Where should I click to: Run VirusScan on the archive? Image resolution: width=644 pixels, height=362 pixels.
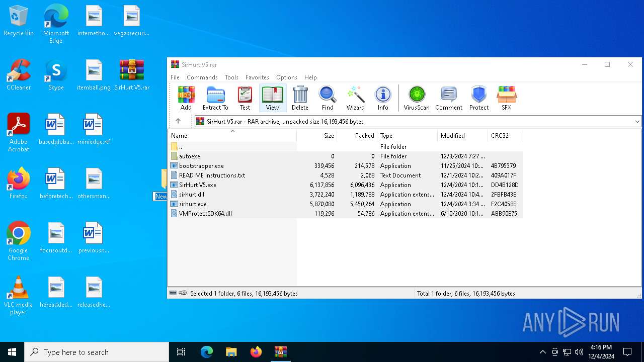[x=417, y=98]
